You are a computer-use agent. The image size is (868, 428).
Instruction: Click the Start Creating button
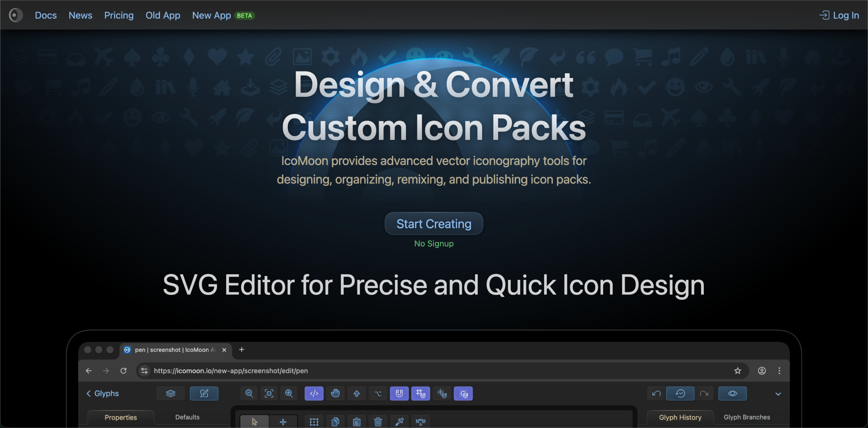(x=434, y=224)
